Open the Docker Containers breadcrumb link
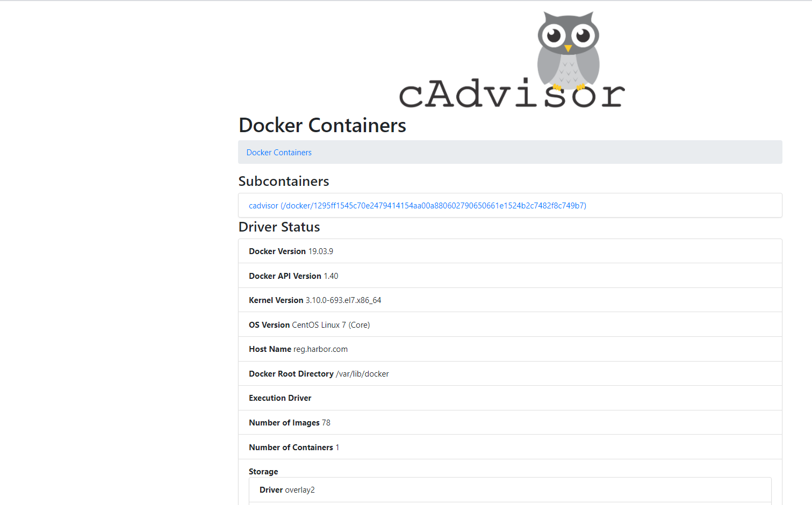This screenshot has width=812, height=505. pos(278,152)
